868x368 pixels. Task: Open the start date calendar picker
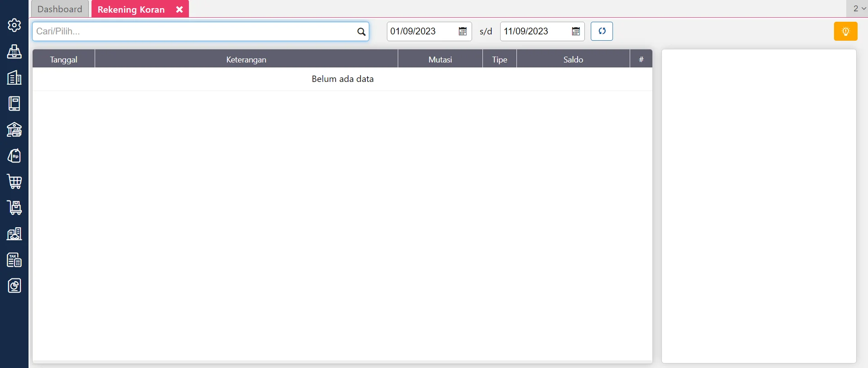point(463,31)
